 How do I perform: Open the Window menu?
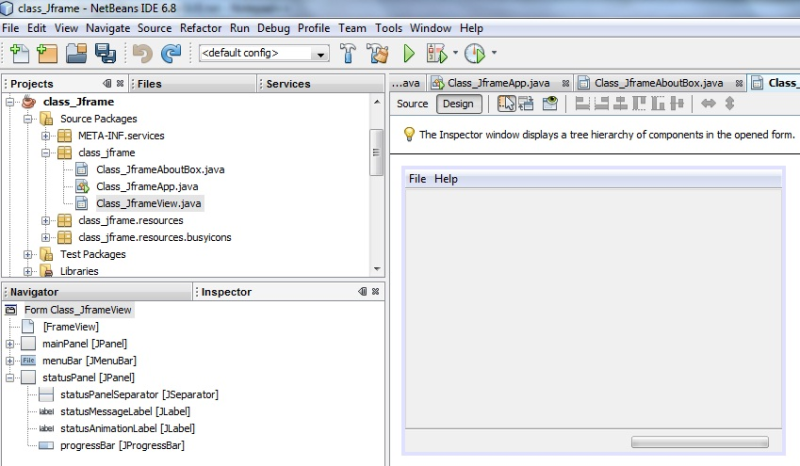[430, 28]
